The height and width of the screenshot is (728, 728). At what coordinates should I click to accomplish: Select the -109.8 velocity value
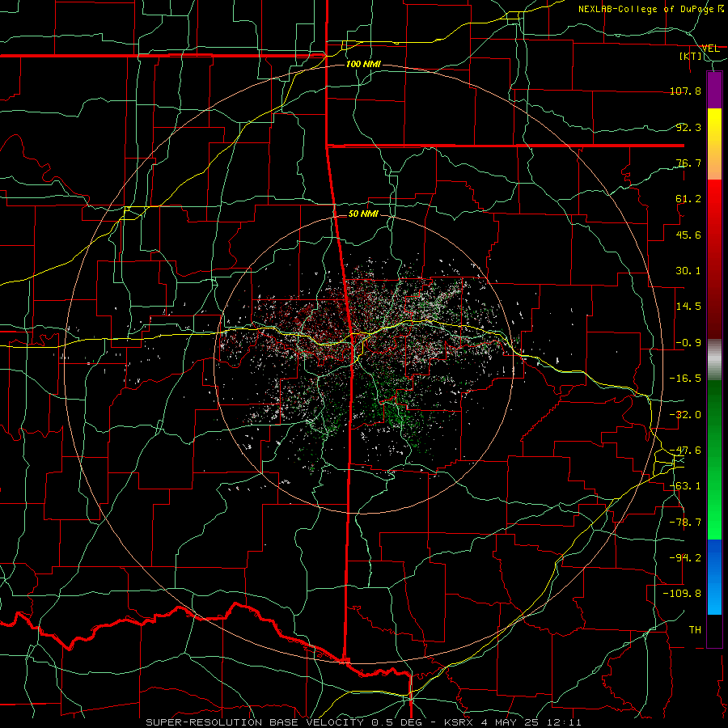pyautogui.click(x=682, y=594)
